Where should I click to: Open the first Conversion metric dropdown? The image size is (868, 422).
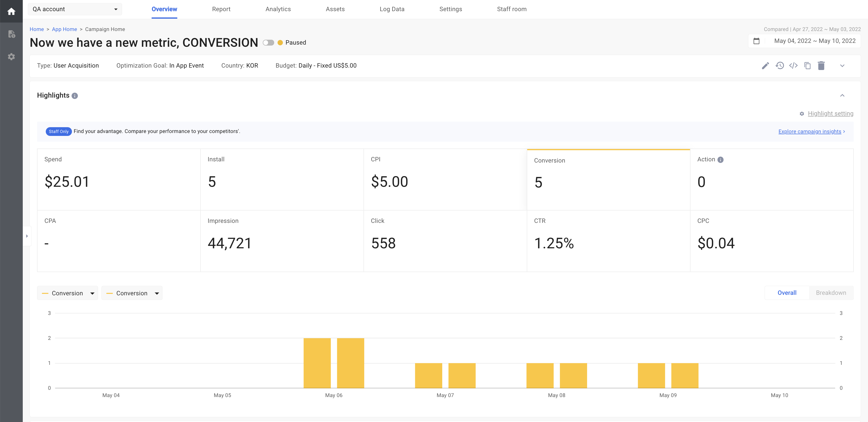[x=67, y=293]
